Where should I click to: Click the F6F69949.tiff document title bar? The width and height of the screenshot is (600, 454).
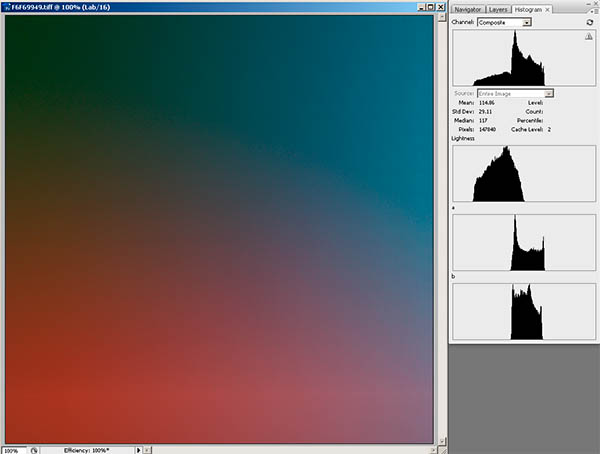(x=224, y=7)
